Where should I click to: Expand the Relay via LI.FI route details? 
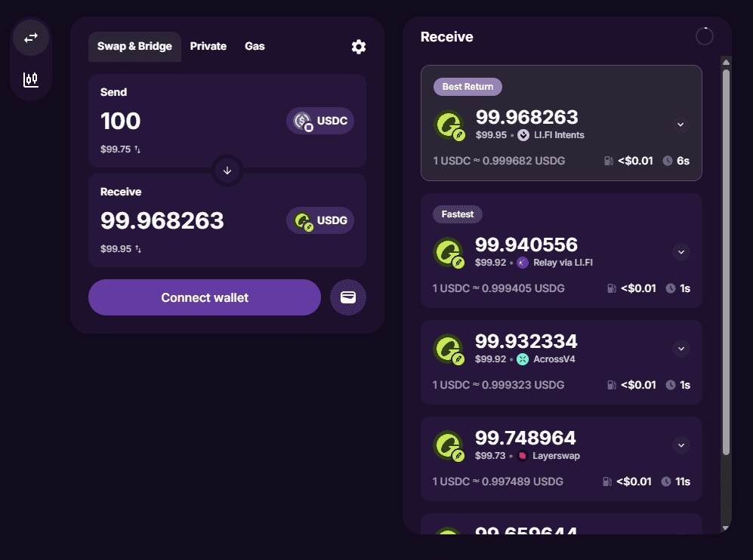pyautogui.click(x=681, y=252)
